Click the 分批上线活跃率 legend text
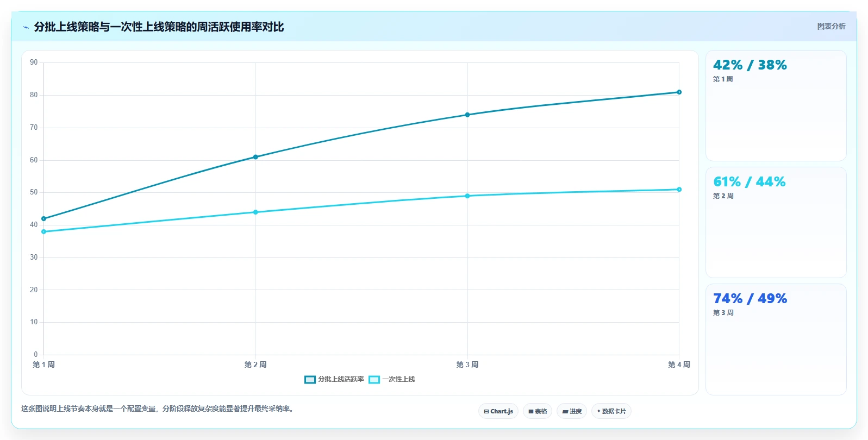 point(341,379)
